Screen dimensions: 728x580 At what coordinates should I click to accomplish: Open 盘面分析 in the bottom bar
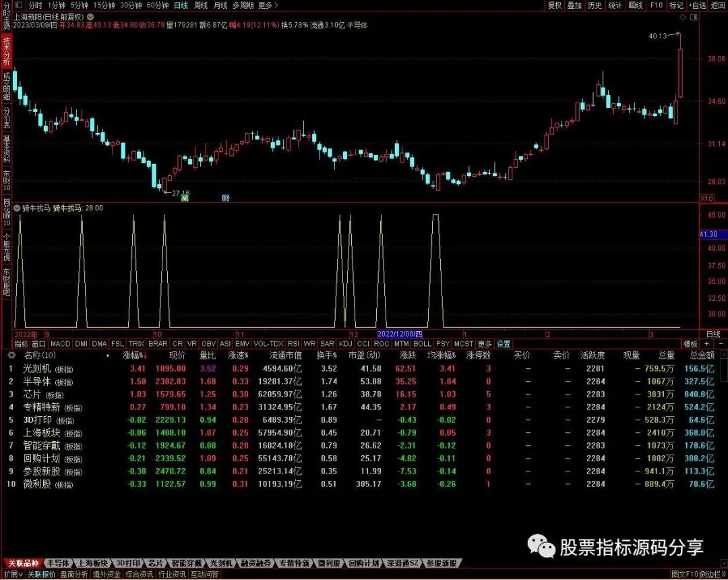pyautogui.click(x=74, y=575)
